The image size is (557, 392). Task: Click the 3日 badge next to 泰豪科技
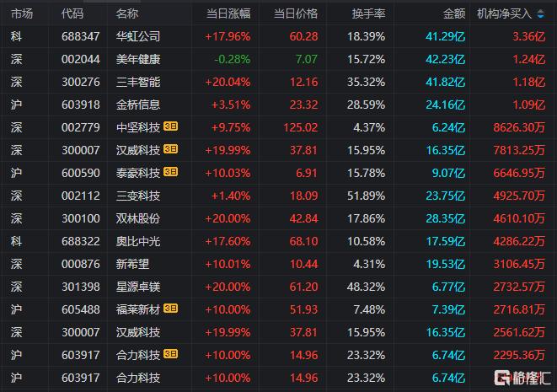click(x=170, y=172)
